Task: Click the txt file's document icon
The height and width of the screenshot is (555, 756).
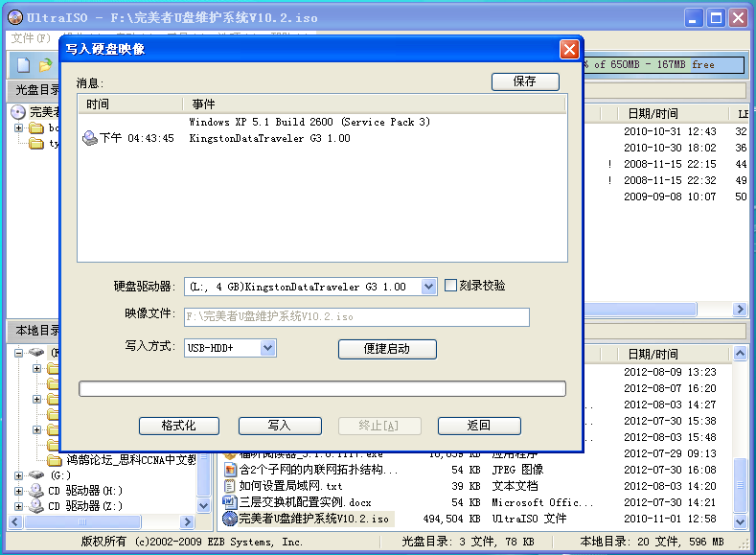Action: coord(230,486)
